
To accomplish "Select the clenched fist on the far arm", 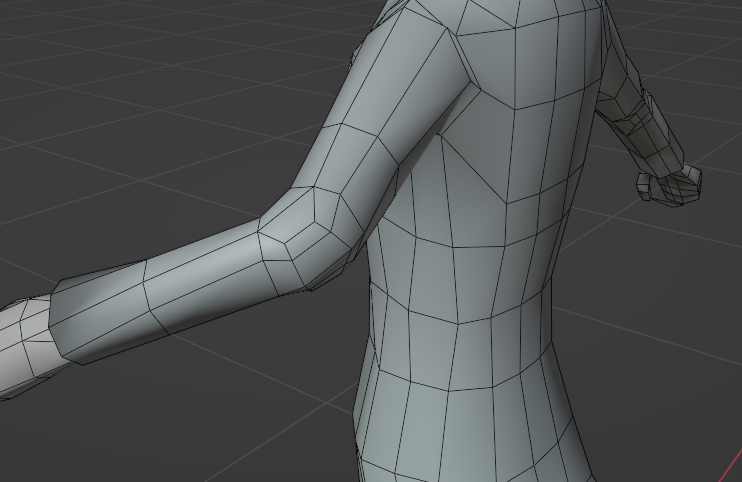I will click(669, 184).
